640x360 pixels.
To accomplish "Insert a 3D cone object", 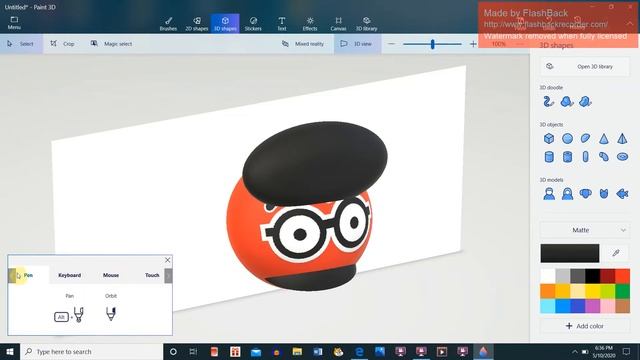I will tap(604, 138).
